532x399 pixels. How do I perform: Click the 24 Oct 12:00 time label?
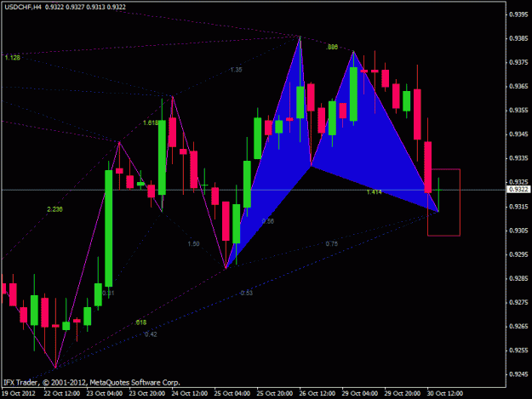189,393
